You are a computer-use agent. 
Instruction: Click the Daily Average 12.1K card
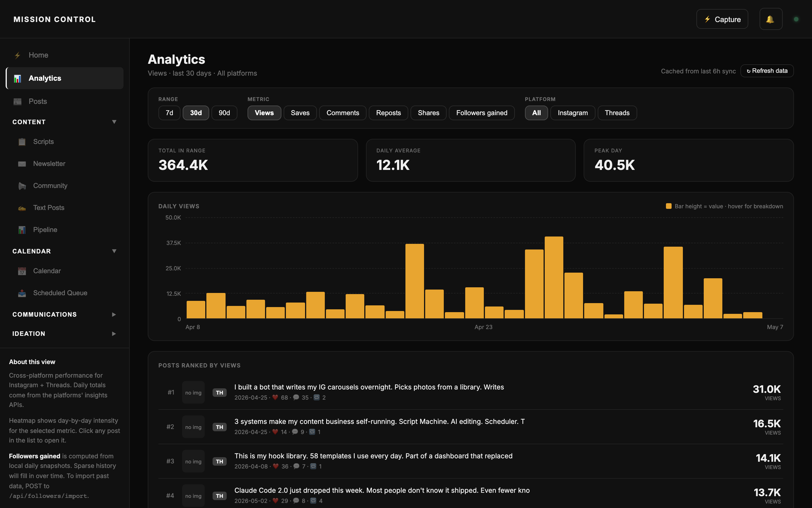pos(471,160)
